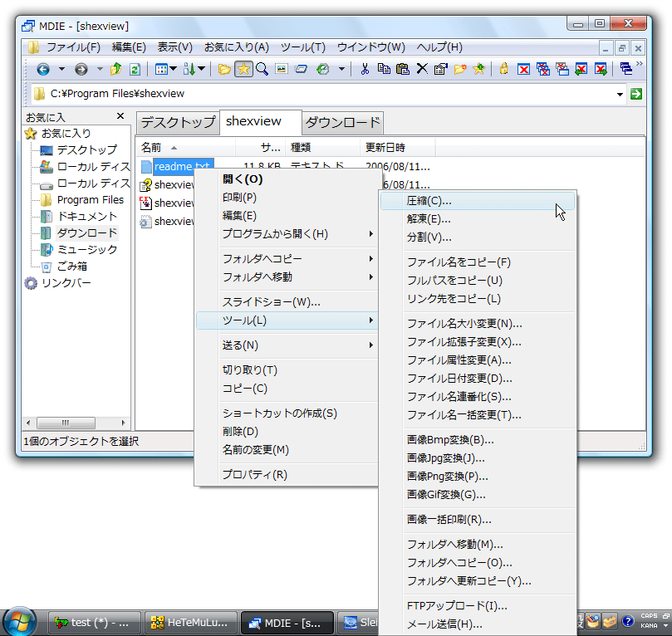This screenshot has height=636, width=672.
Task: Click the green Go arrow button
Action: click(636, 94)
